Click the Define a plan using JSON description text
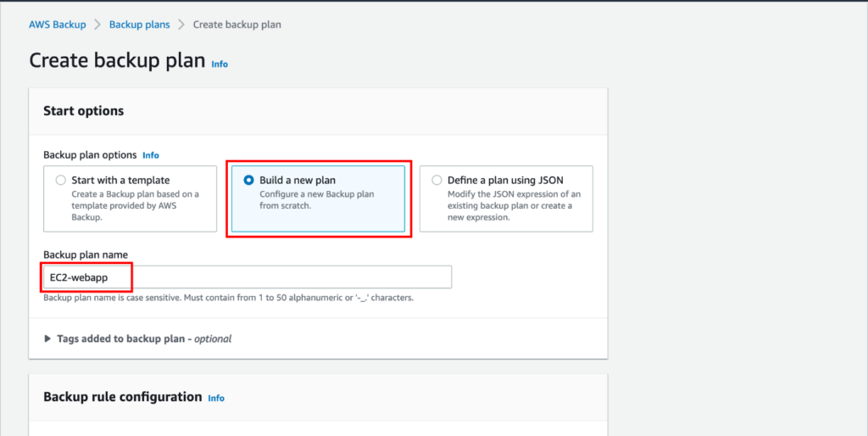This screenshot has height=436, width=868. [514, 206]
